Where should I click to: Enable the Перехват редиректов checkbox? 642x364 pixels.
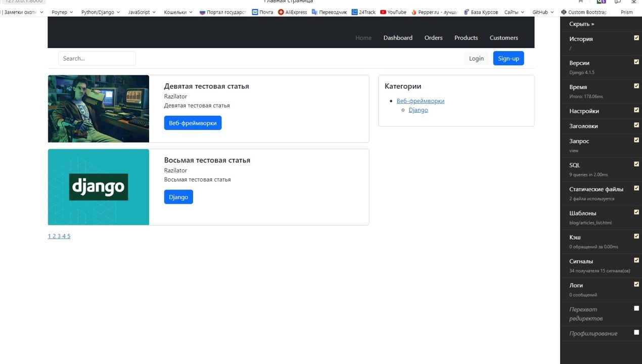click(x=636, y=308)
